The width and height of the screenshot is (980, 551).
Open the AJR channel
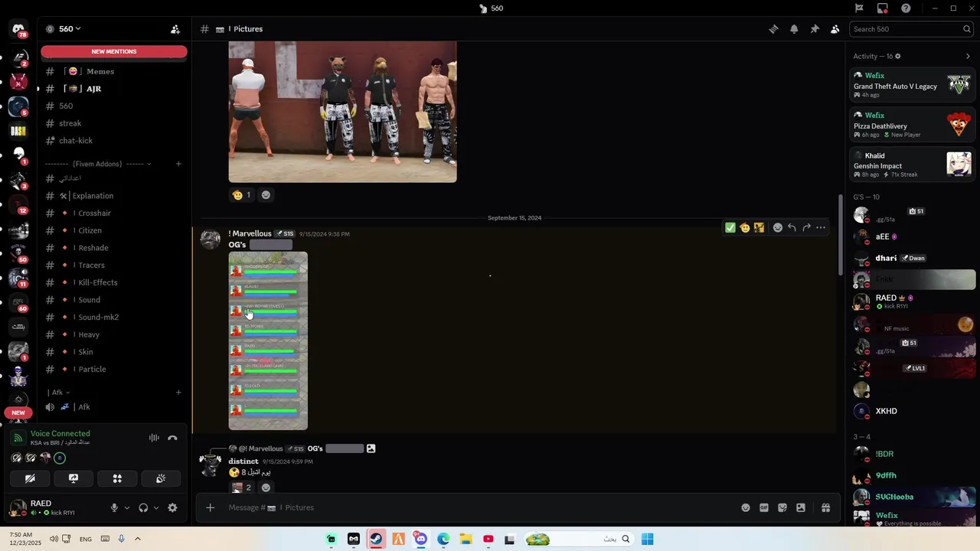(113, 89)
